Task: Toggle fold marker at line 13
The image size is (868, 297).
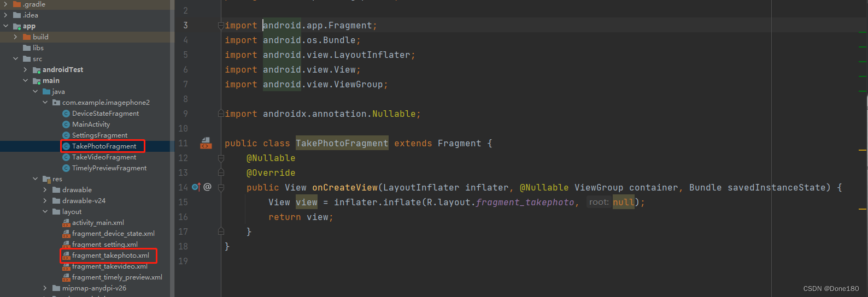Action: (x=221, y=173)
